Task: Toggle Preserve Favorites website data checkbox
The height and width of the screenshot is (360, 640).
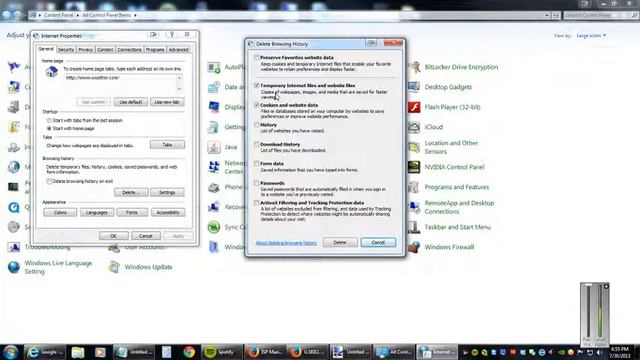Action: pos(257,58)
